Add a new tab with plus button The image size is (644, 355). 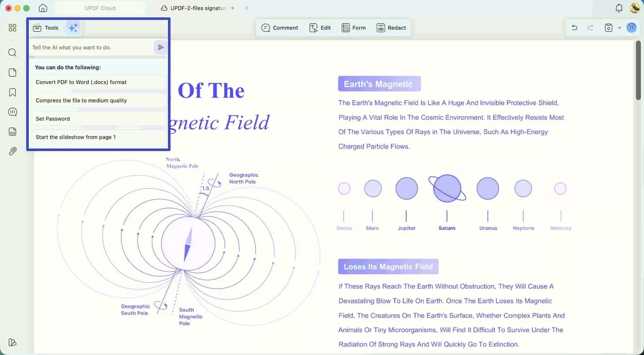point(247,8)
